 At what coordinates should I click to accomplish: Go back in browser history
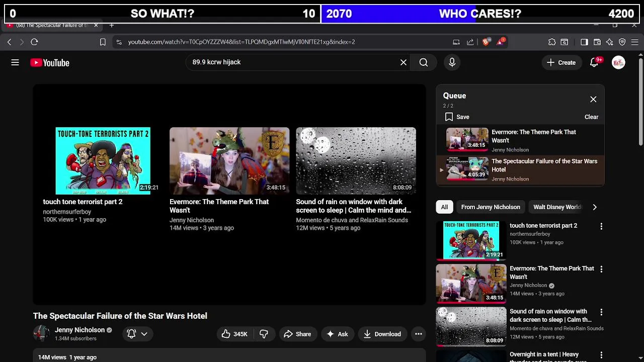9,42
